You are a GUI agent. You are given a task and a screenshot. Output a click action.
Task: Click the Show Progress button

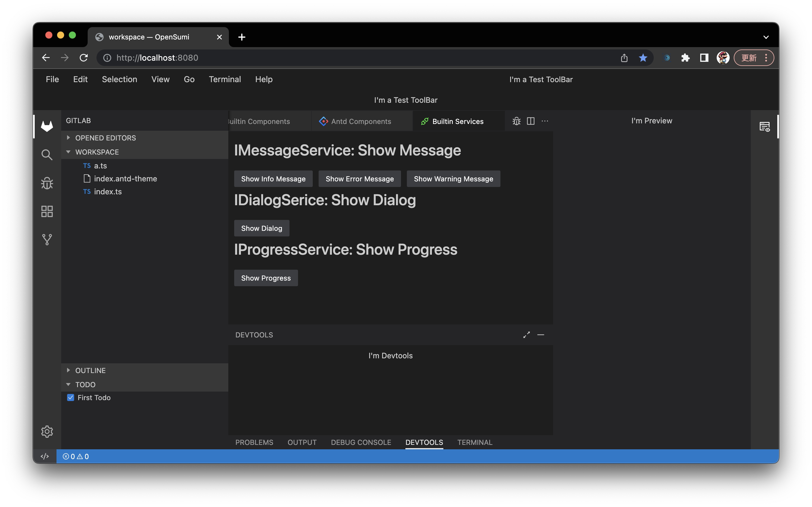[266, 278]
